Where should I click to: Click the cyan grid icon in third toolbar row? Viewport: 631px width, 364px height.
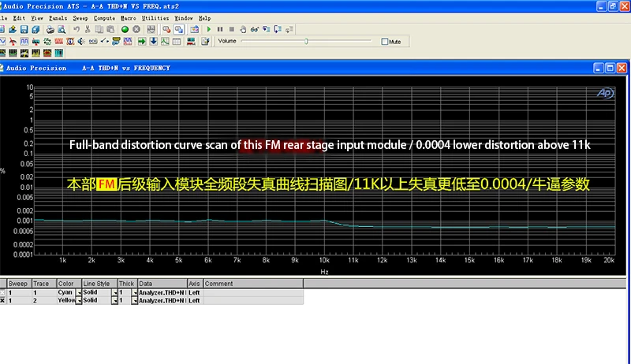click(x=58, y=53)
